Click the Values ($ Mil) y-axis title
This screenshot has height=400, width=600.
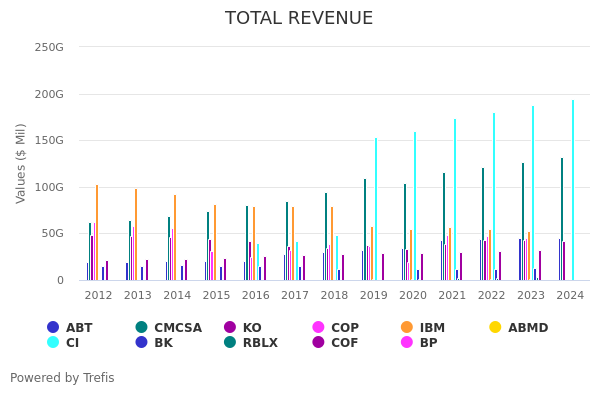click(x=22, y=163)
